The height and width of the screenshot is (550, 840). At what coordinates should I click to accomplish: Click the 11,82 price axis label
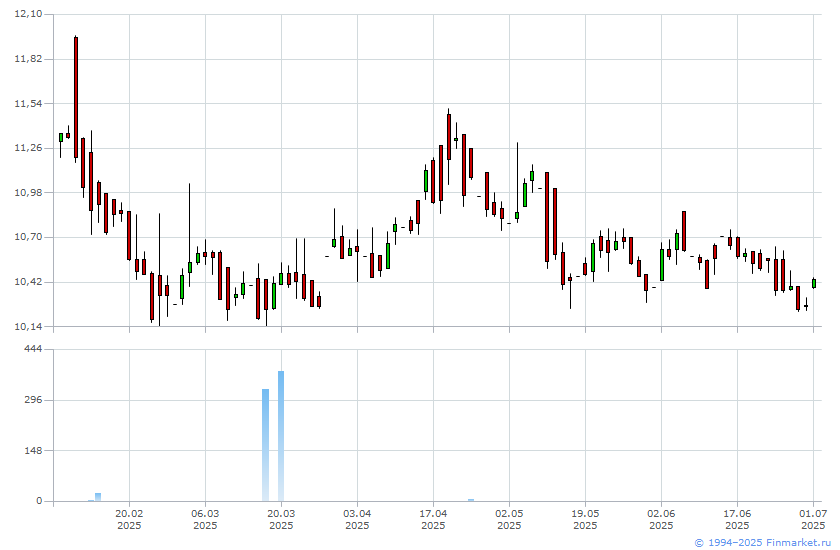point(28,59)
